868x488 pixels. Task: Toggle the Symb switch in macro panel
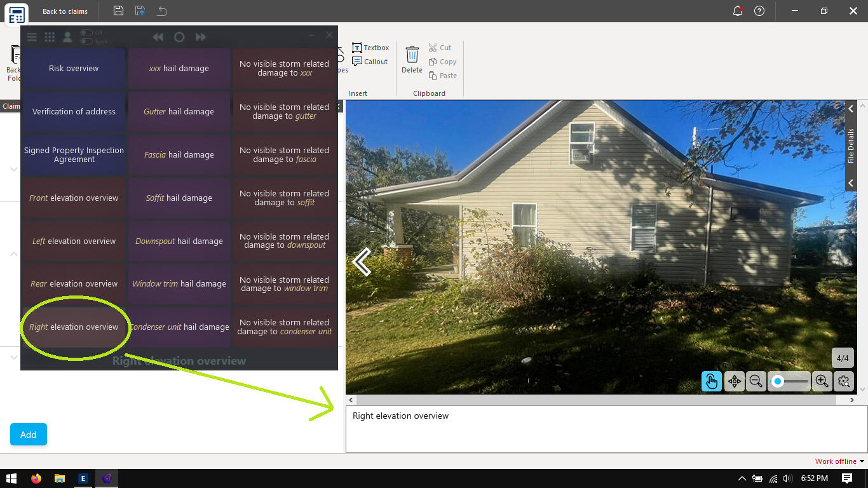point(86,41)
